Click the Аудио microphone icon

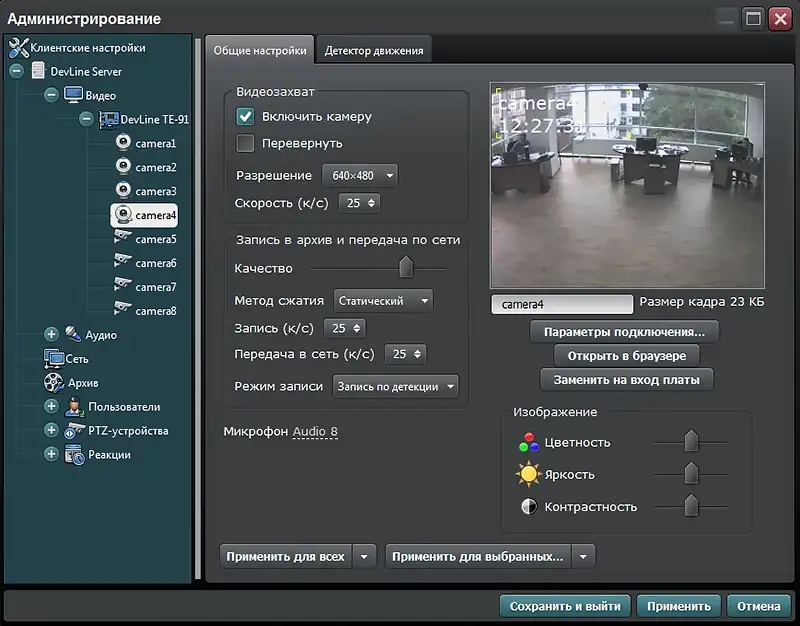point(73,334)
